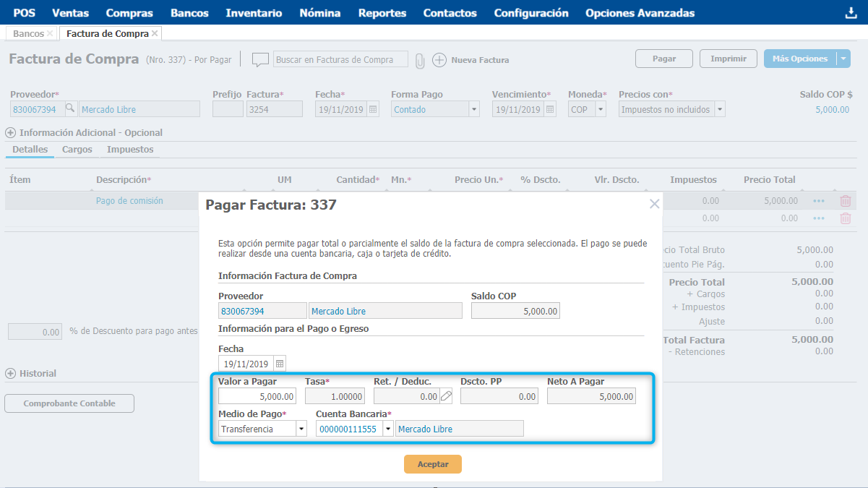Click the download icon in top bar
Viewport: 868px width, 488px height.
(850, 13)
